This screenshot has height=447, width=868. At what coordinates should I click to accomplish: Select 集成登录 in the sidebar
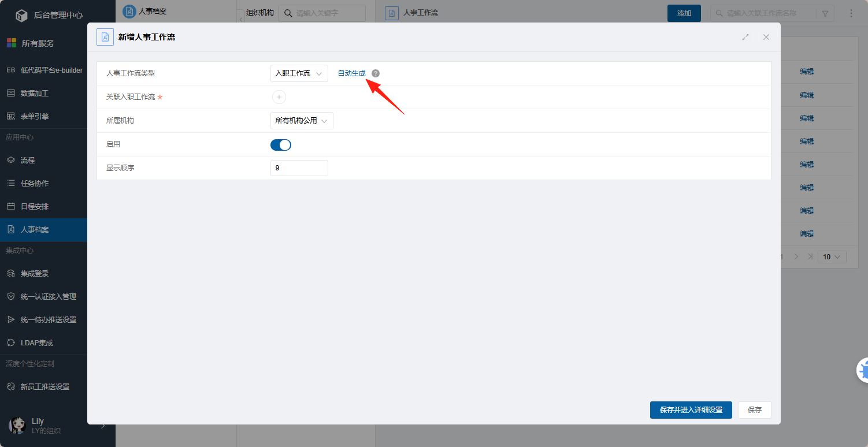(35, 273)
